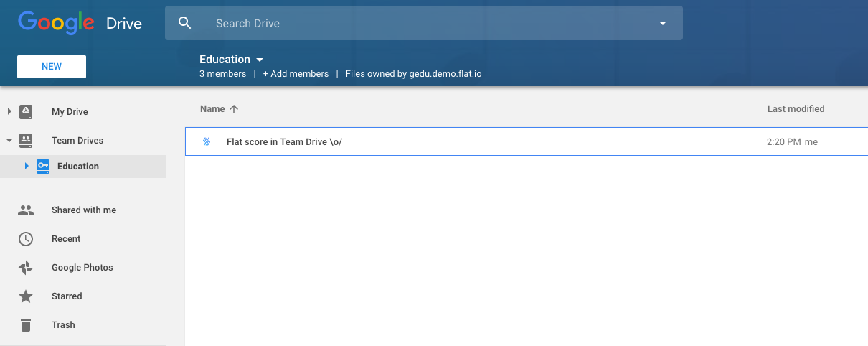Focus the Search Drive field
Screen dimensions: 868x346
click(x=423, y=23)
